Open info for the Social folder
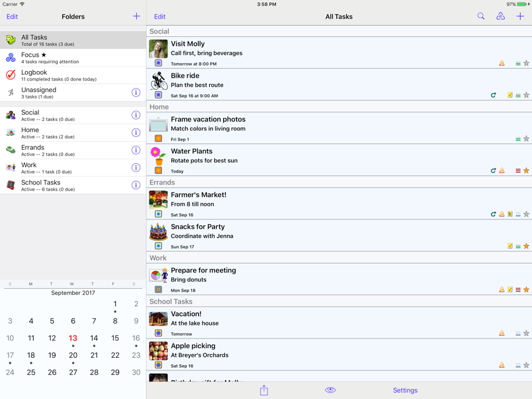 click(x=136, y=115)
